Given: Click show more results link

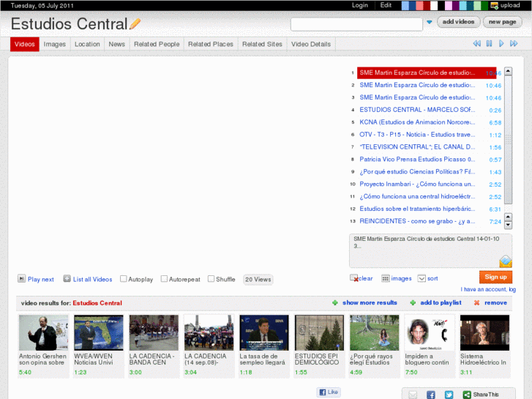Looking at the screenshot, I should click(x=370, y=302).
